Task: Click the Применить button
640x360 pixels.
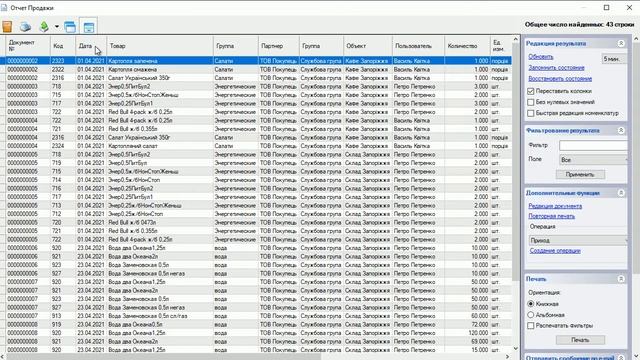Action: pyautogui.click(x=580, y=175)
